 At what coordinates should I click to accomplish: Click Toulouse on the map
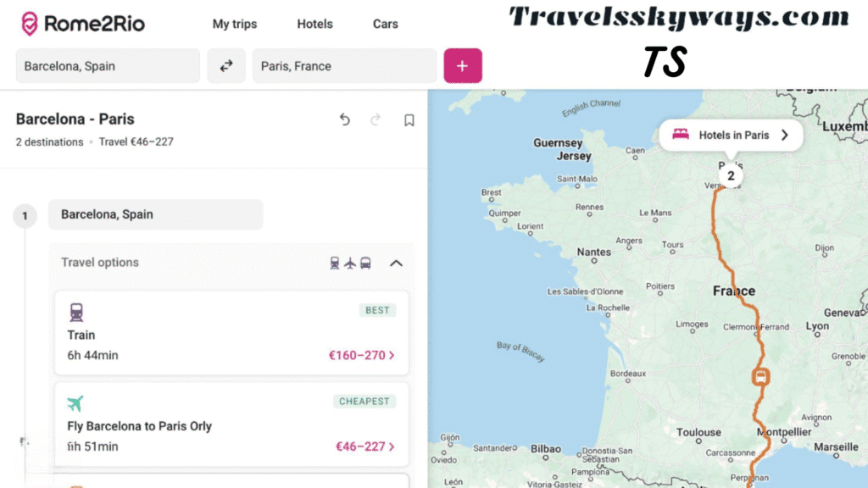pos(698,432)
